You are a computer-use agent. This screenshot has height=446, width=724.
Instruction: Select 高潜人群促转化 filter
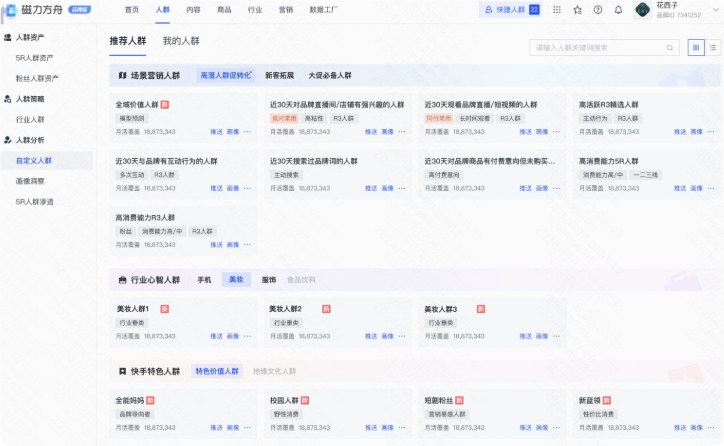(x=226, y=75)
